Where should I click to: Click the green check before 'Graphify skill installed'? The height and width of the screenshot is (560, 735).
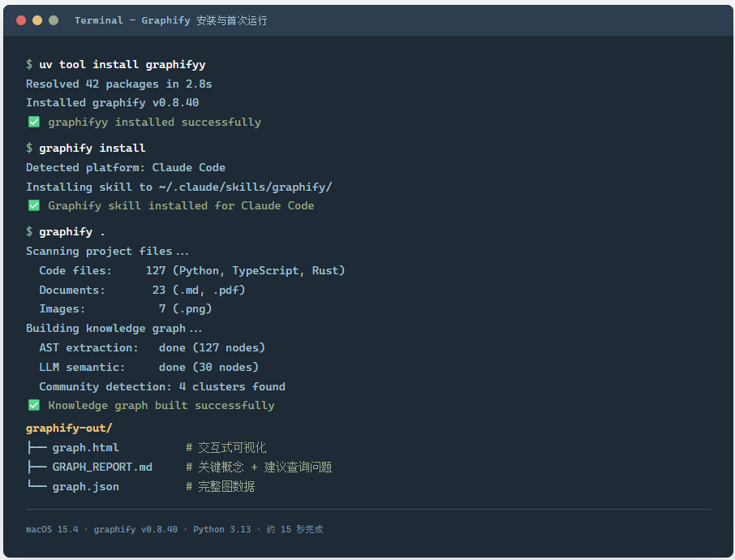[34, 205]
